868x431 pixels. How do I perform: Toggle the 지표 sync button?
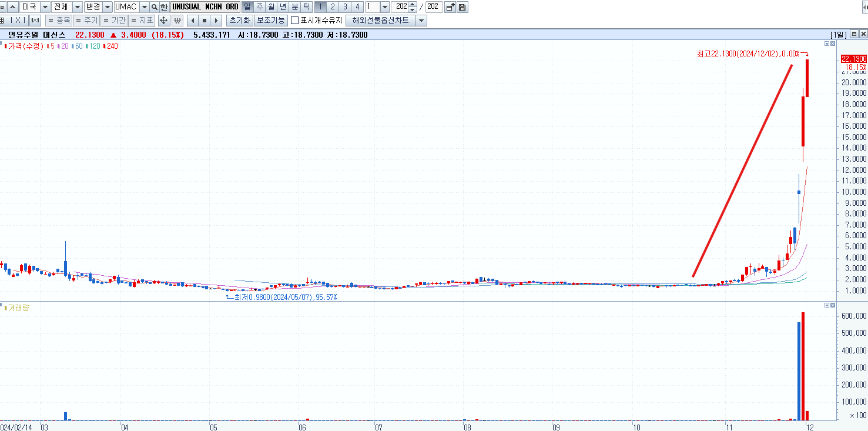coord(141,21)
